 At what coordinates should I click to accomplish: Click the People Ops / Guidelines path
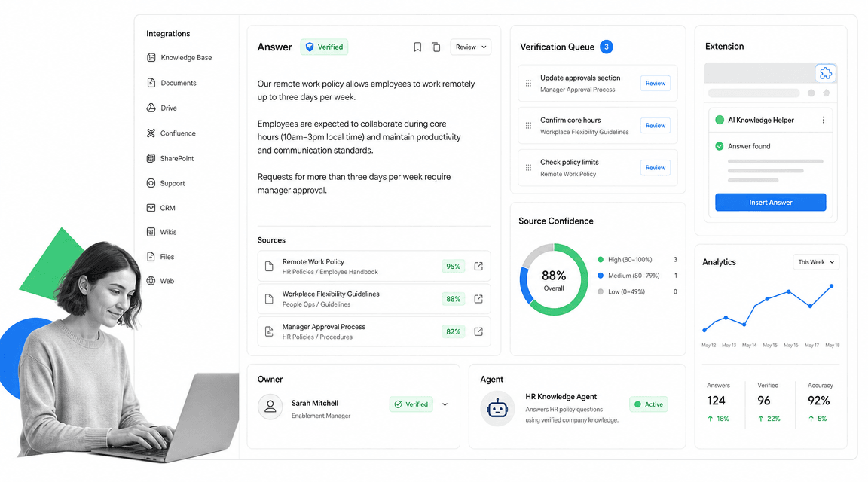pos(316,304)
